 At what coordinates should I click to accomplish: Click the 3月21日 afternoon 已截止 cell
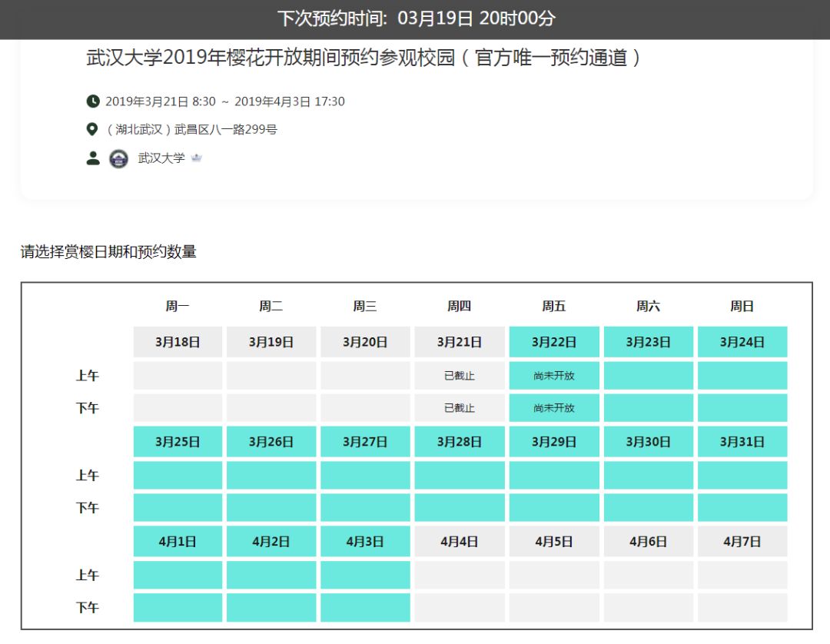click(460, 408)
